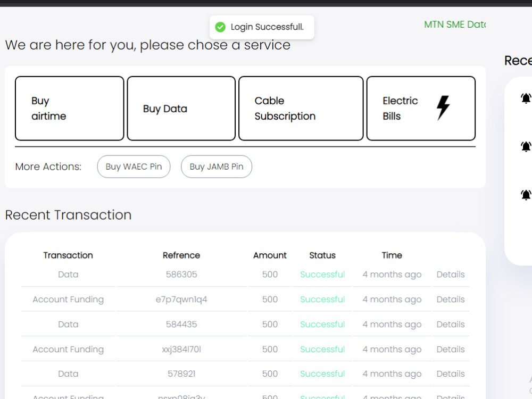The image size is (532, 399).
Task: Click 4 months ago in row 586305
Action: [x=392, y=274]
